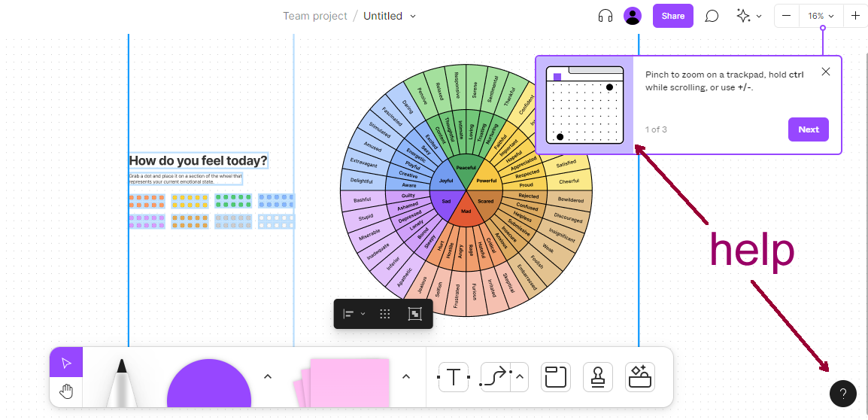Click the create section icon in selection toolbar
Image resolution: width=868 pixels, height=420 pixels.
414,314
